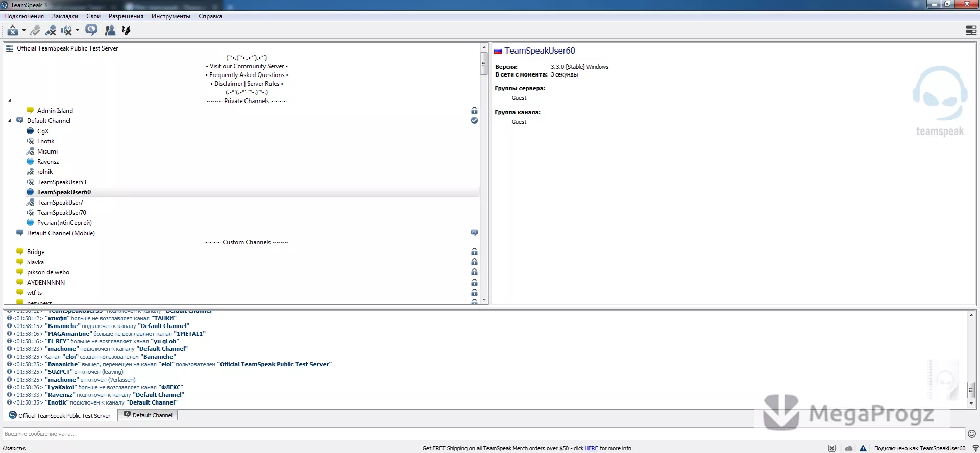Click the lock icon on AYDENNNNN row

tap(474, 282)
